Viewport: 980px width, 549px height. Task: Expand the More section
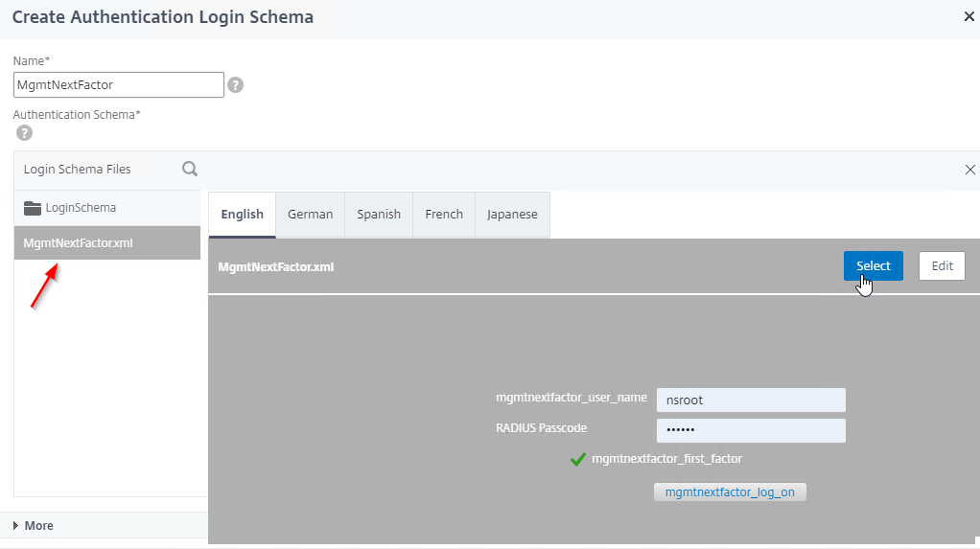pyautogui.click(x=34, y=526)
